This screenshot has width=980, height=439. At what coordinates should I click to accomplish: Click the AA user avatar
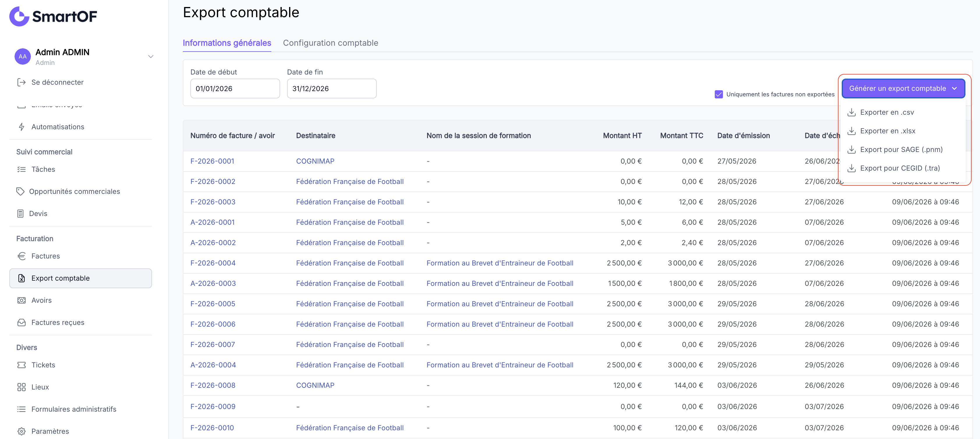(23, 56)
